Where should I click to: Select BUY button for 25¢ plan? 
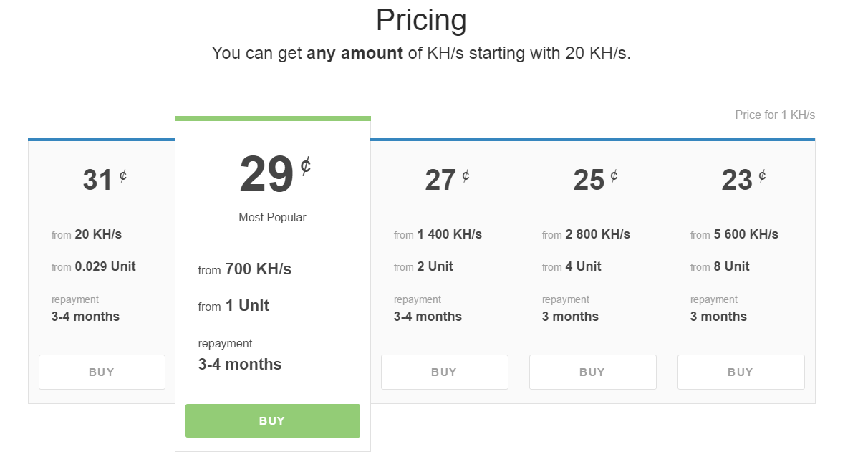click(592, 372)
